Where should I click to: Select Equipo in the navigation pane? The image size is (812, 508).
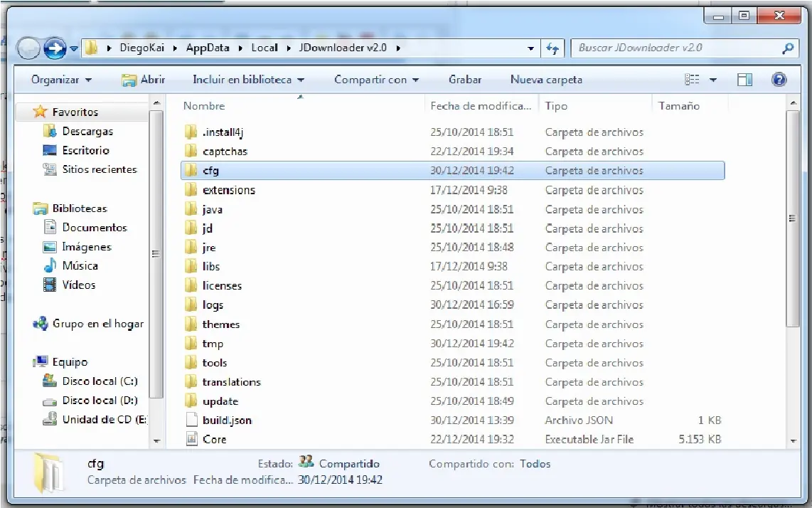70,362
